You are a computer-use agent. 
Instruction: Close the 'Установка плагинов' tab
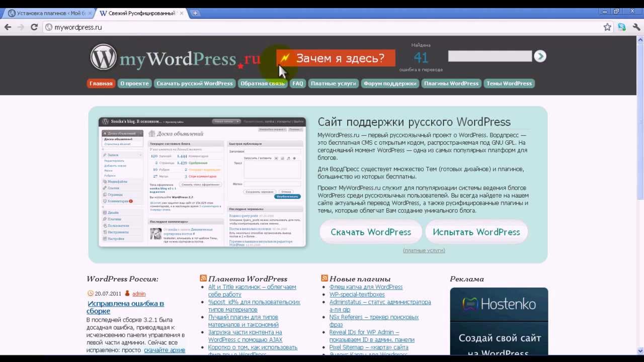(89, 13)
